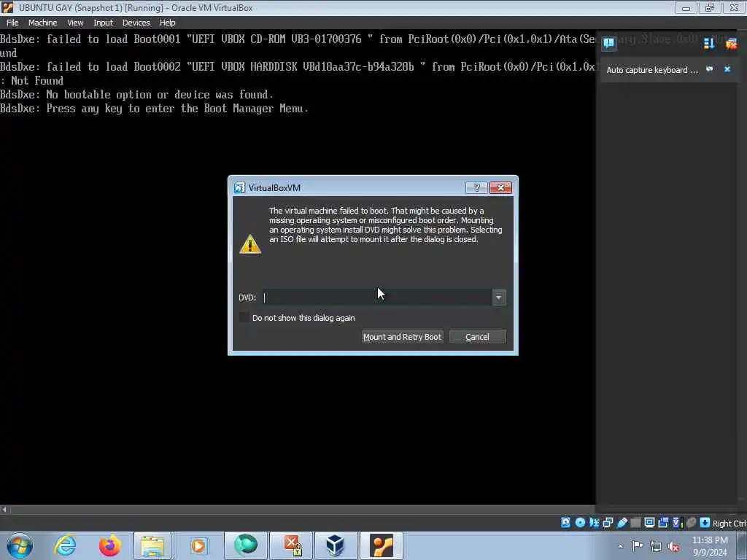Open the media player taskbar icon
747x560 pixels.
(x=198, y=545)
